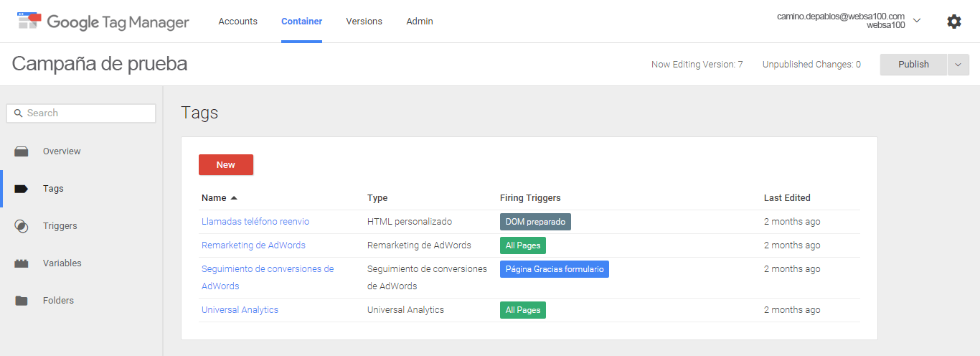Go to the Accounts tab

[238, 22]
